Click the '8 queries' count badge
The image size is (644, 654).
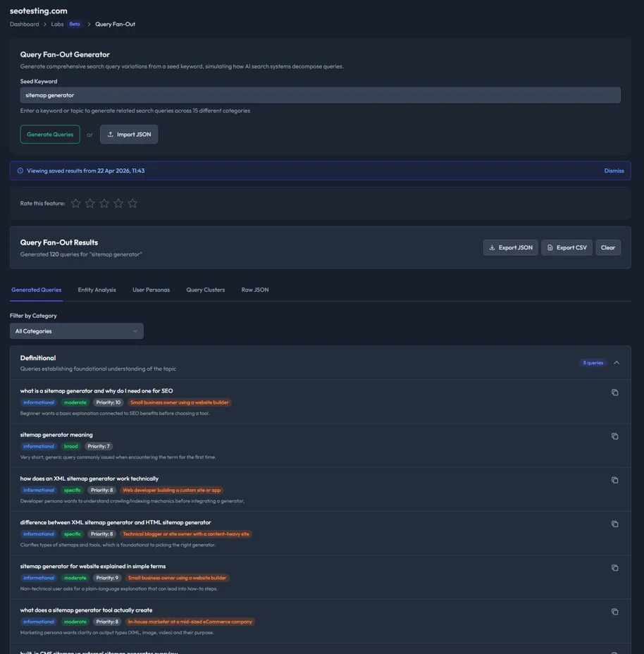coord(593,362)
